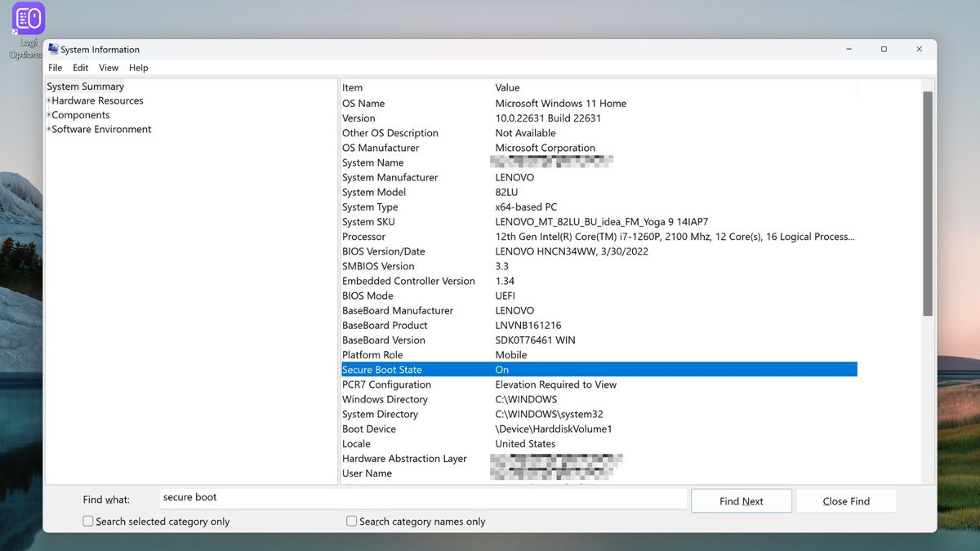
Task: Select the System Directory row
Action: pos(599,414)
